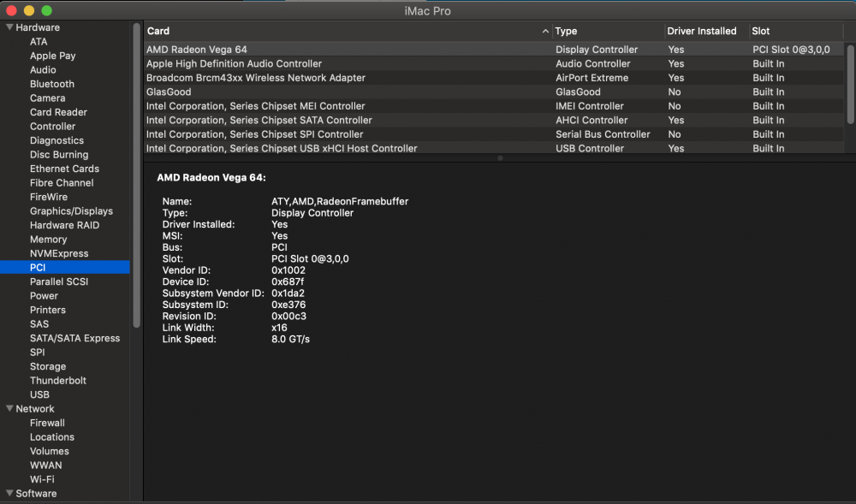Select Thunderbolt in the sidebar
Screen dimensions: 856x504
point(58,381)
